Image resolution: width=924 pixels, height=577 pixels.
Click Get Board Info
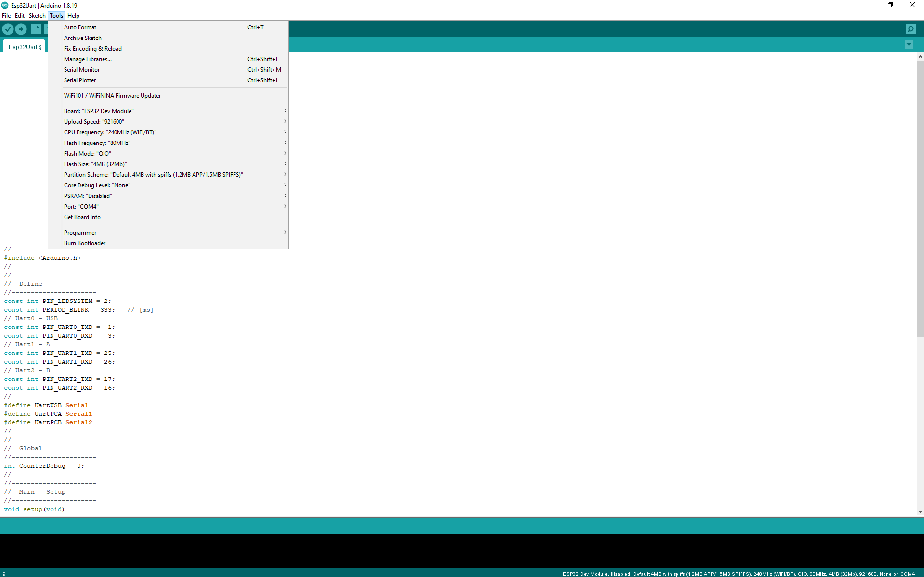click(168, 217)
